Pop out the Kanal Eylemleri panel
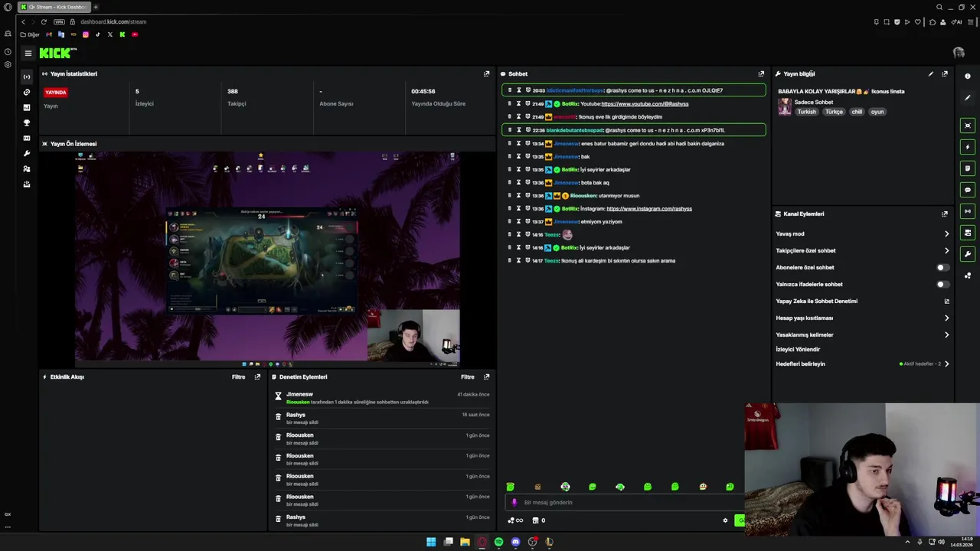This screenshot has height=551, width=980. click(945, 214)
